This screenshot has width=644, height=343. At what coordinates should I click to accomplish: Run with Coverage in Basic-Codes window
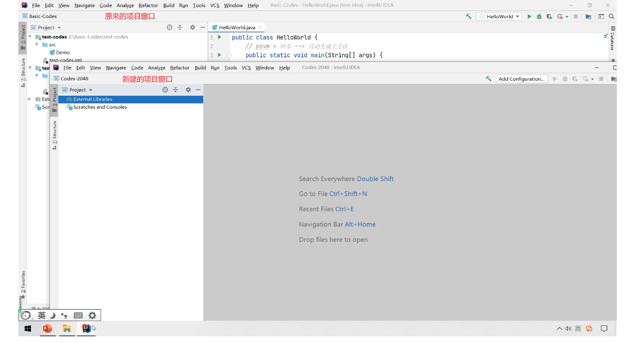549,16
